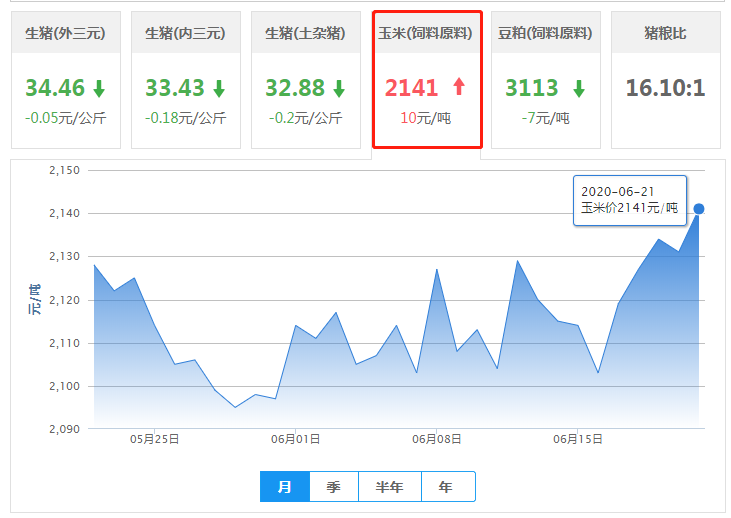Image resolution: width=731 pixels, height=518 pixels.
Task: Click green down arrow in 豆粕 card
Action: 579,88
